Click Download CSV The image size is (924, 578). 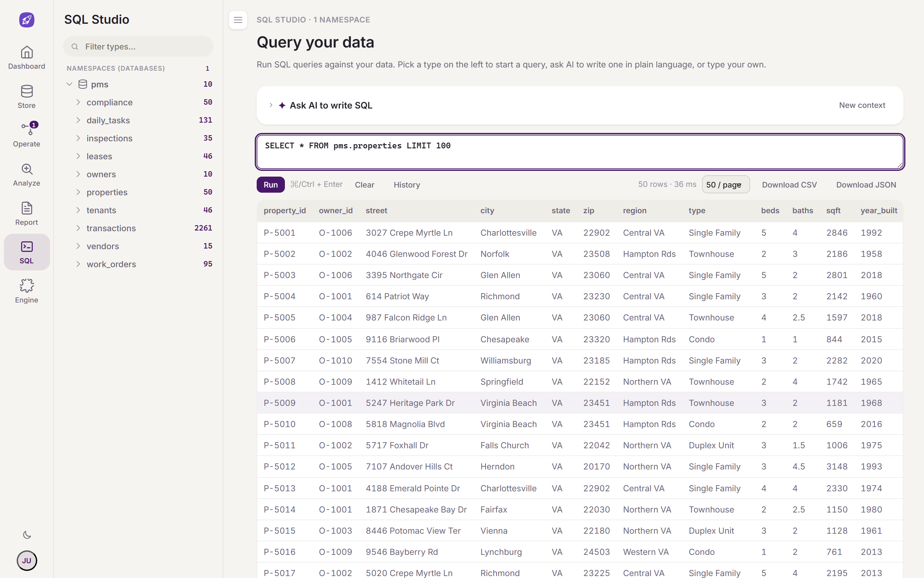[x=789, y=185]
